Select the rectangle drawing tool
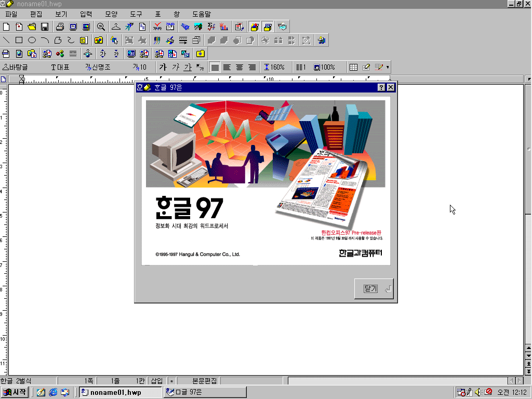Viewport: 532px width, 399px height. (x=19, y=41)
